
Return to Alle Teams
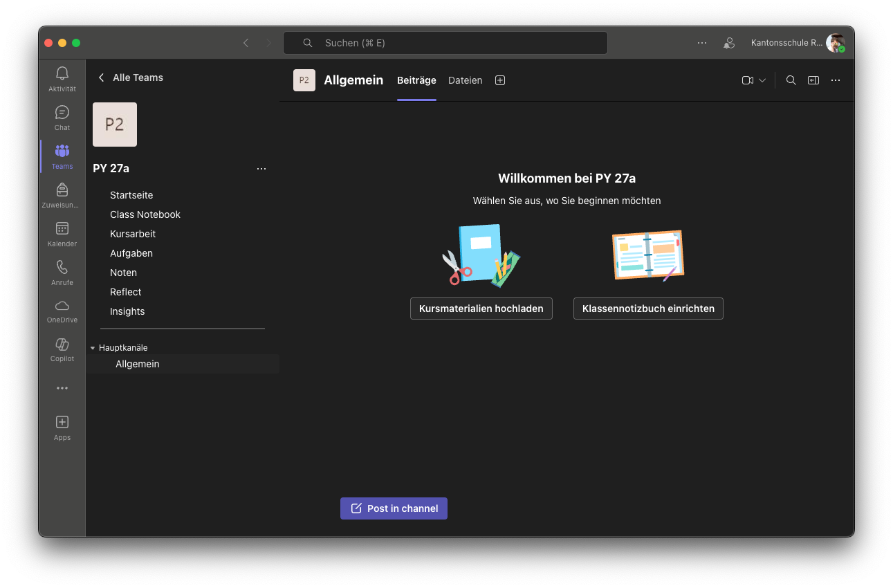(130, 77)
